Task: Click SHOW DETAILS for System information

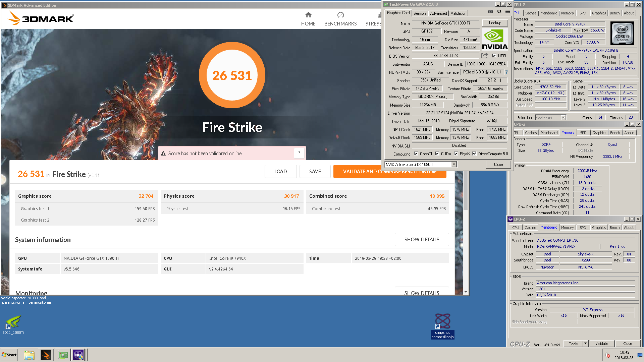Action: (422, 240)
